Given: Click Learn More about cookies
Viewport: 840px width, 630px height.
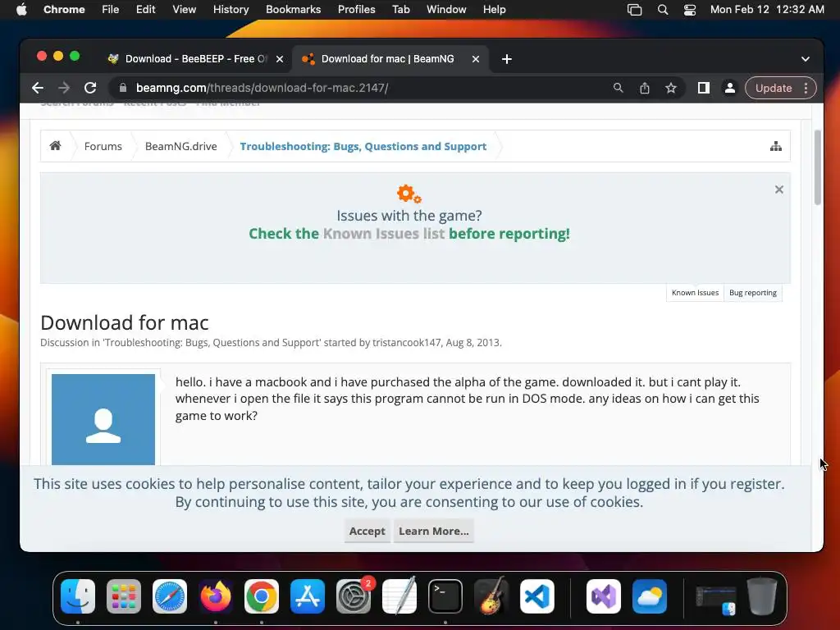Looking at the screenshot, I should click(x=433, y=531).
